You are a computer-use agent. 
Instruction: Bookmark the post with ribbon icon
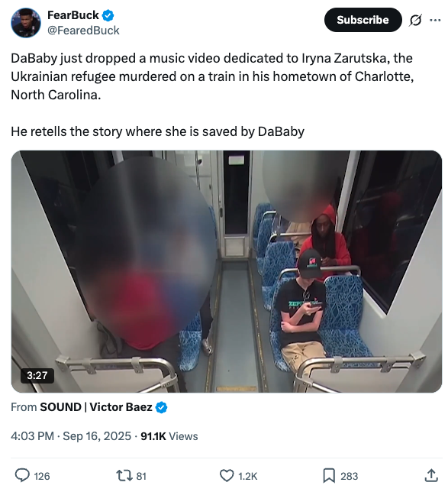[329, 475]
